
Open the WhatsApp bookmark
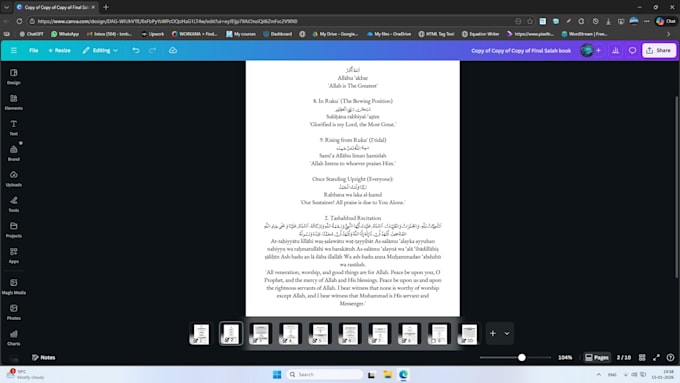pyautogui.click(x=65, y=34)
